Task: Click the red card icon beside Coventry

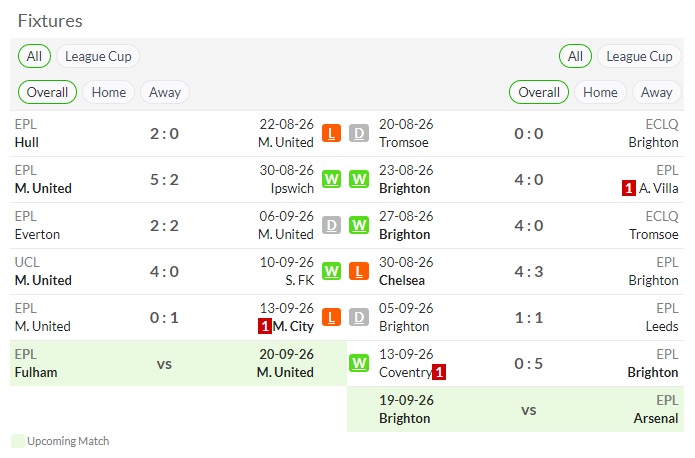Action: tap(439, 372)
